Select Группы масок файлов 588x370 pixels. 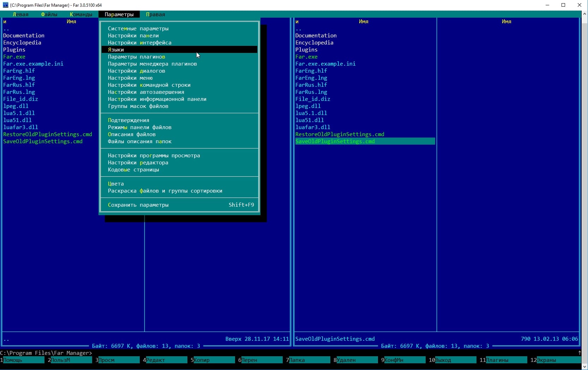179,106
